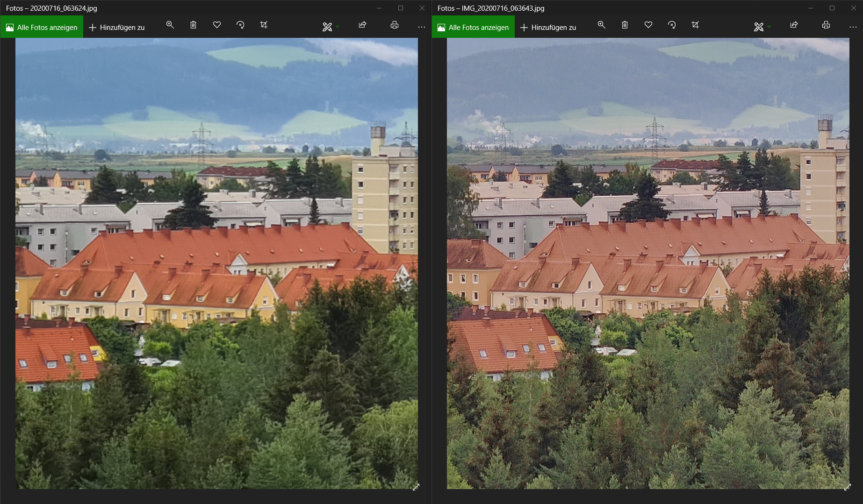The height and width of the screenshot is (504, 863).
Task: Share the left photo
Action: tap(362, 25)
